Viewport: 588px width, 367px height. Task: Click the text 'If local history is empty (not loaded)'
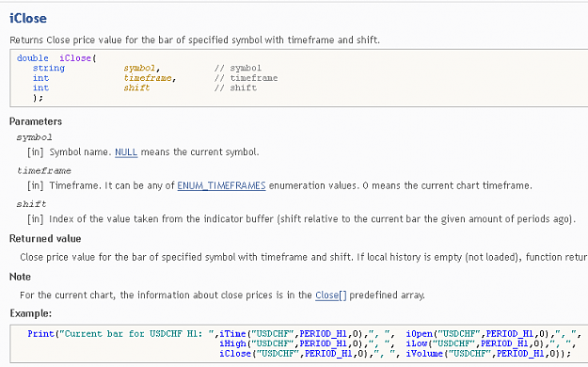[439, 257]
